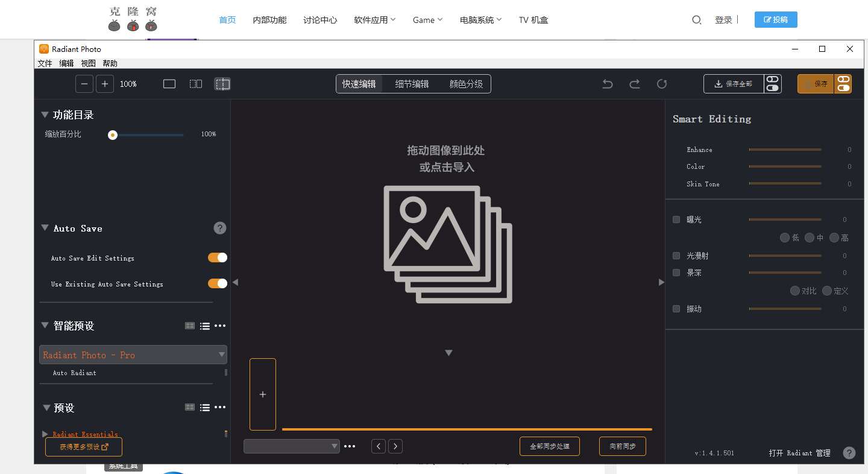This screenshot has width=868, height=474.
Task: Click the zoom in plus icon
Action: [105, 84]
